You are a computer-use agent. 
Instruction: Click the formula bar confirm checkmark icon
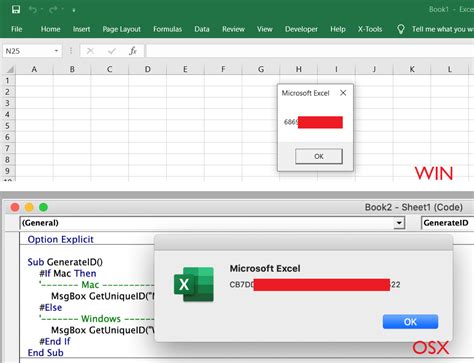point(112,51)
